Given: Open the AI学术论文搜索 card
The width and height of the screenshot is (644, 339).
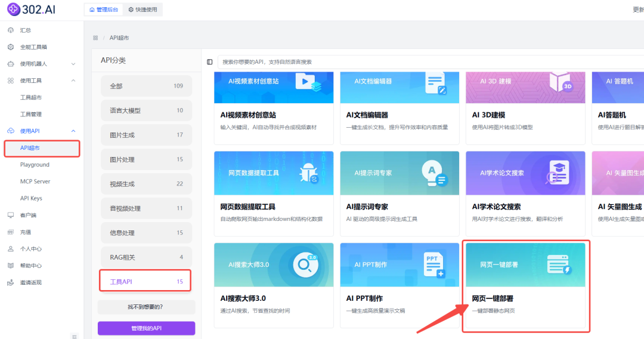Looking at the screenshot, I should [x=525, y=193].
